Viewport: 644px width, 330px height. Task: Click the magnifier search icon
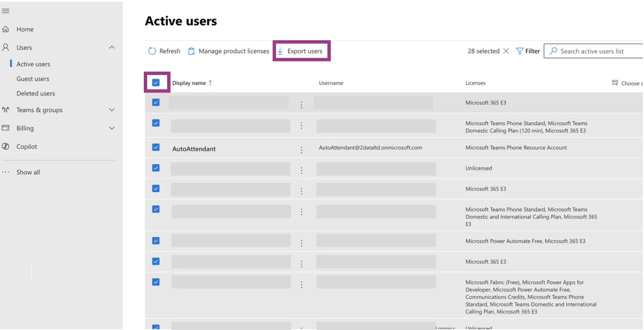tap(553, 51)
